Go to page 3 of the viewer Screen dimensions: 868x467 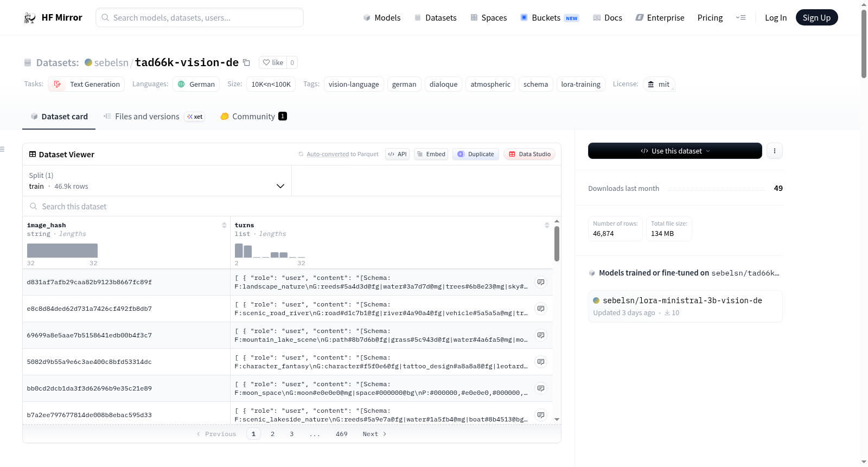click(x=292, y=434)
